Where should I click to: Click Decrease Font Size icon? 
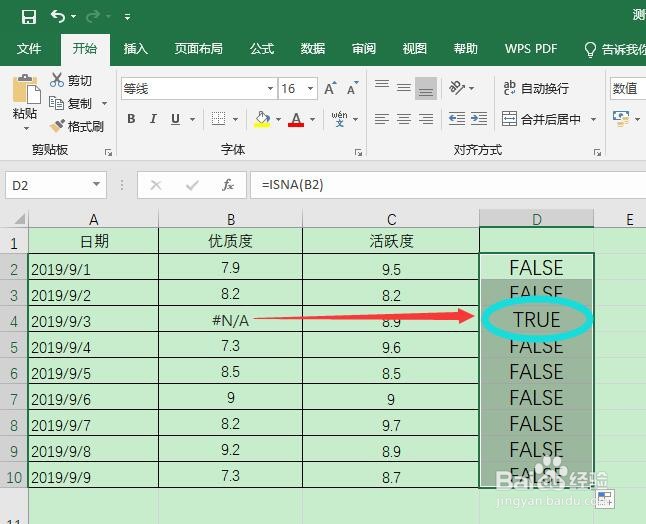click(352, 88)
